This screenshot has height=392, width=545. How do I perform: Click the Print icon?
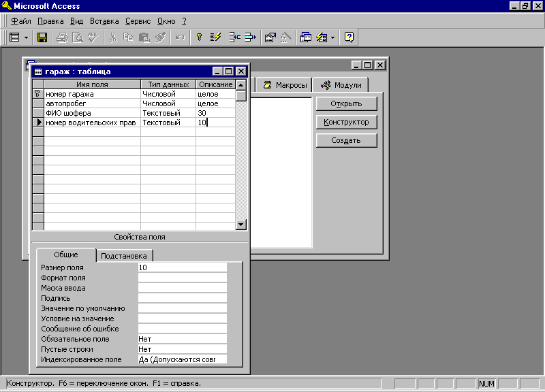click(62, 37)
